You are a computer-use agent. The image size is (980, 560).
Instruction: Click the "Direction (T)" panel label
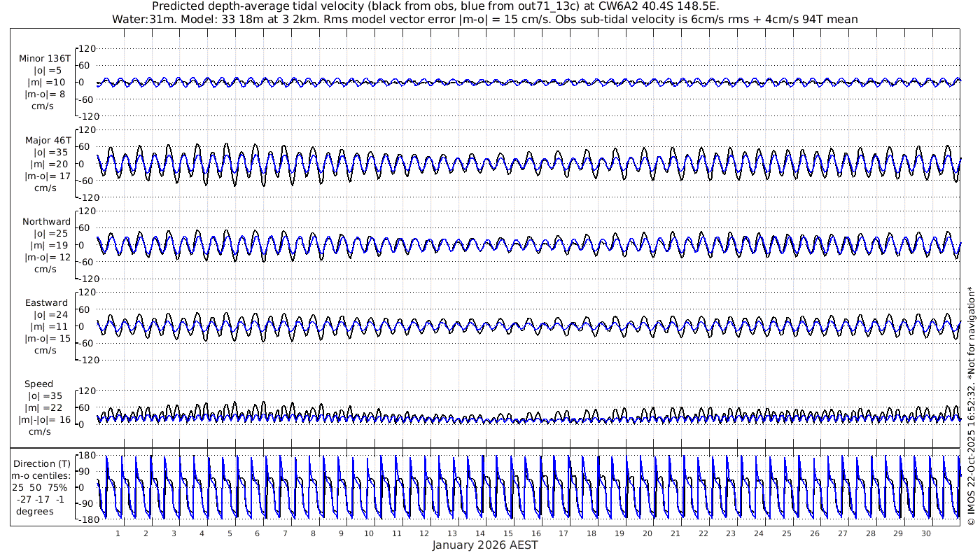[43, 463]
